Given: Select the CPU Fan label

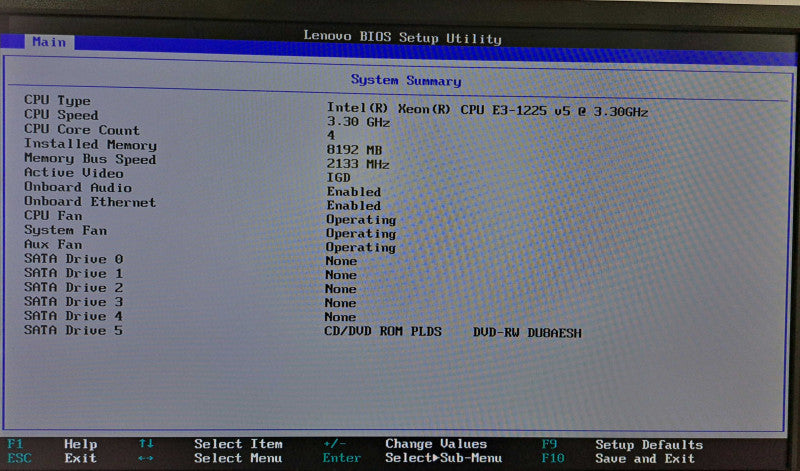Looking at the screenshot, I should (x=53, y=215).
